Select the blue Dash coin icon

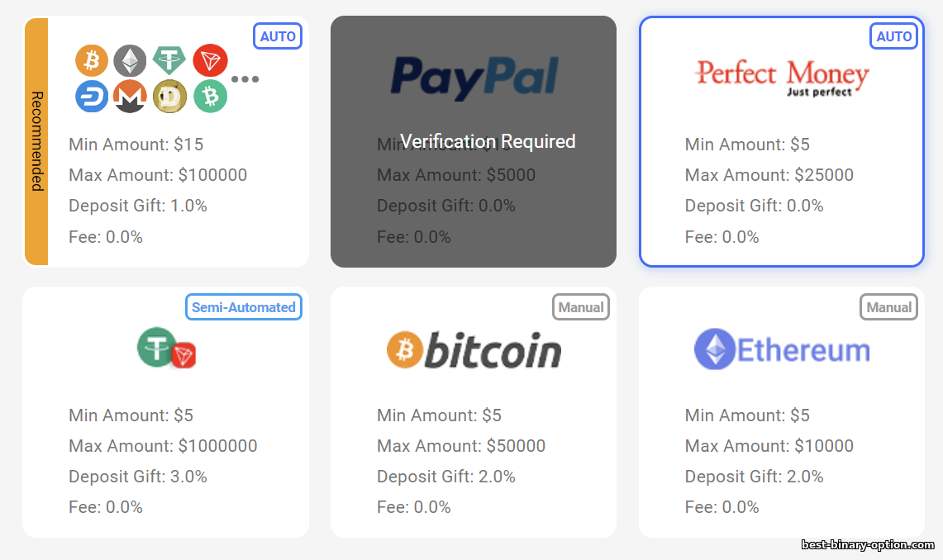pyautogui.click(x=92, y=97)
